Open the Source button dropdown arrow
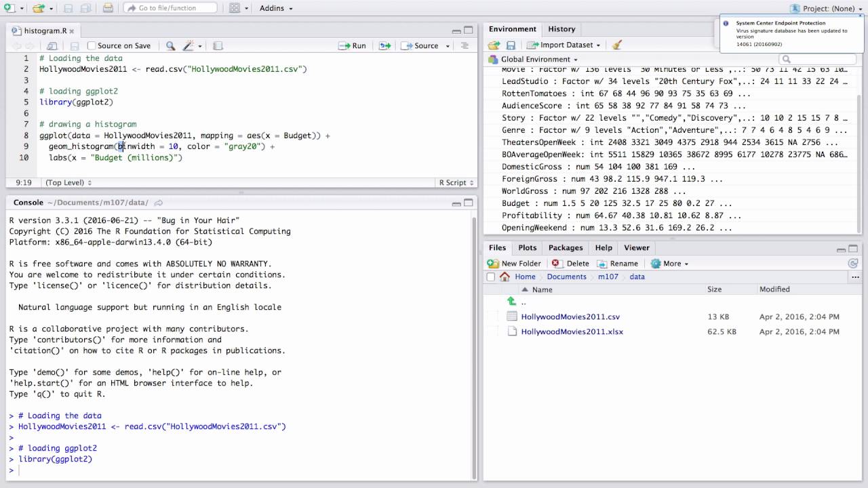The height and width of the screenshot is (488, 868). [447, 46]
